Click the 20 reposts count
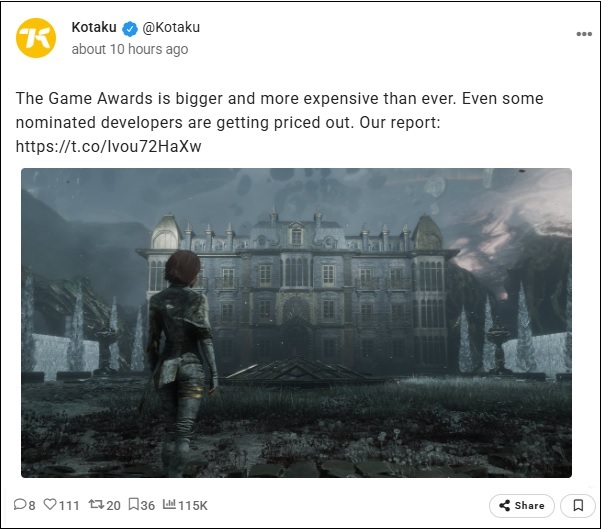This screenshot has width=602, height=529. (113, 506)
